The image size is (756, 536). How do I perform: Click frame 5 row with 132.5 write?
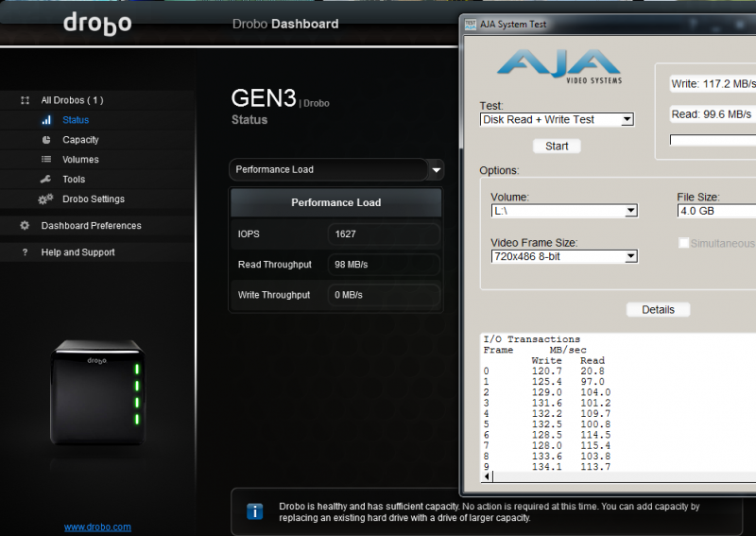point(547,424)
